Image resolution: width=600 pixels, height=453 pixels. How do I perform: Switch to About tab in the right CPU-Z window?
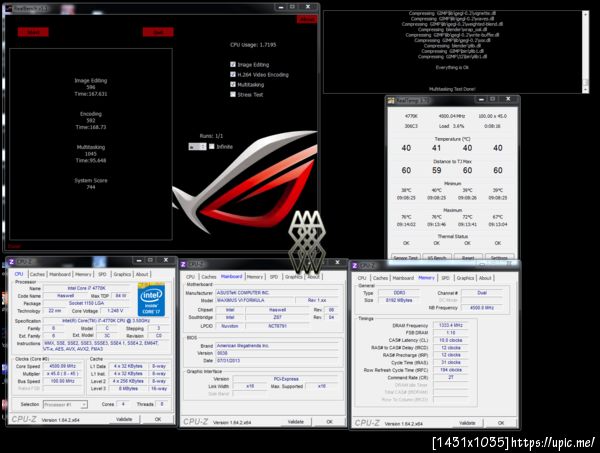[485, 278]
